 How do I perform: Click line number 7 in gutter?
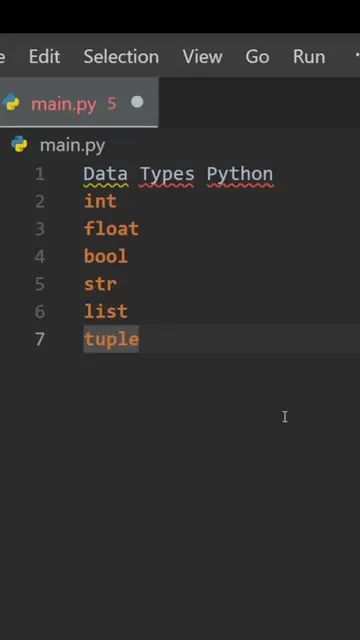click(x=40, y=339)
